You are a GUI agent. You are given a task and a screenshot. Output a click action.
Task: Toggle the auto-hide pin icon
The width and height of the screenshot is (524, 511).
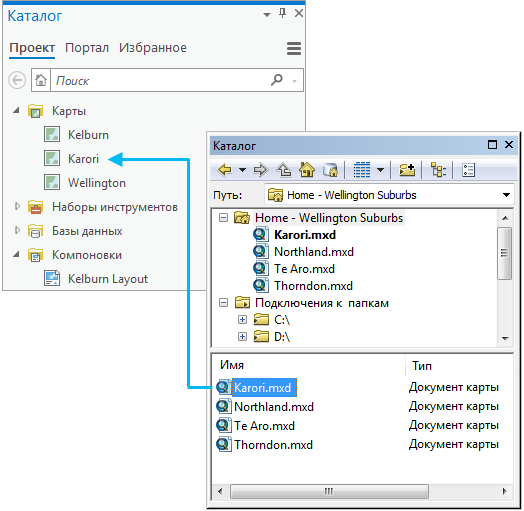click(282, 13)
